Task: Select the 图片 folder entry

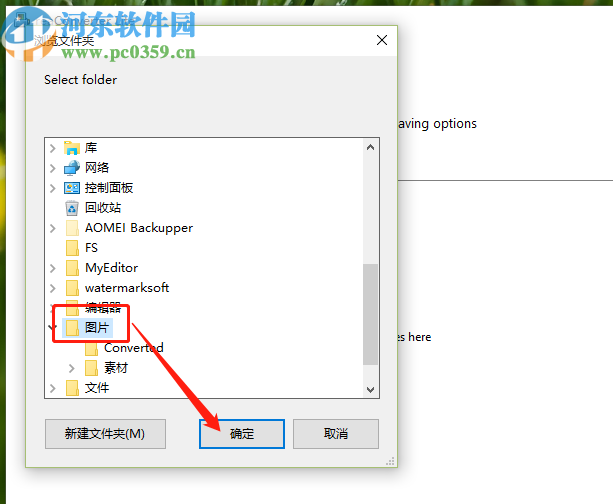Action: coord(88,328)
